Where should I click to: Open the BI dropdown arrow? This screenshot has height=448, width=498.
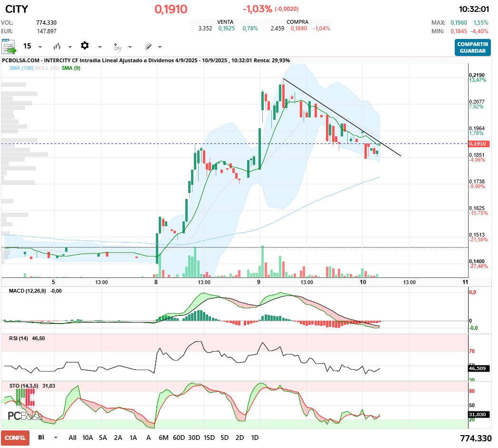pyautogui.click(x=56, y=438)
